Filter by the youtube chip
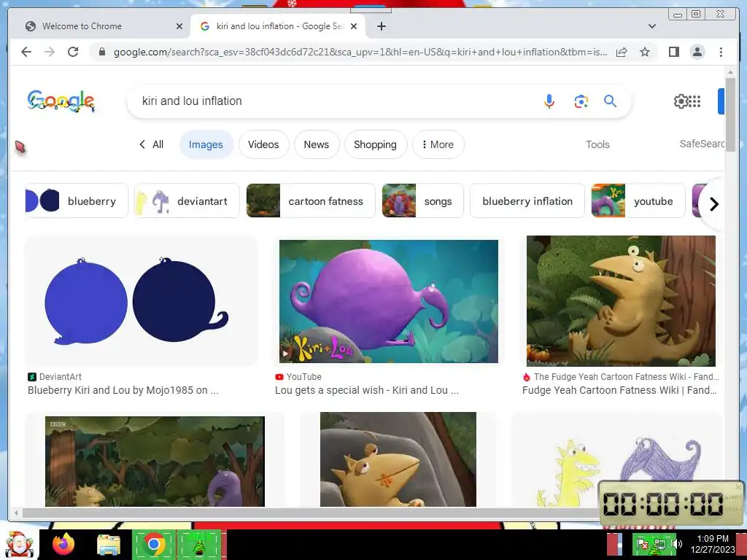 638,201
